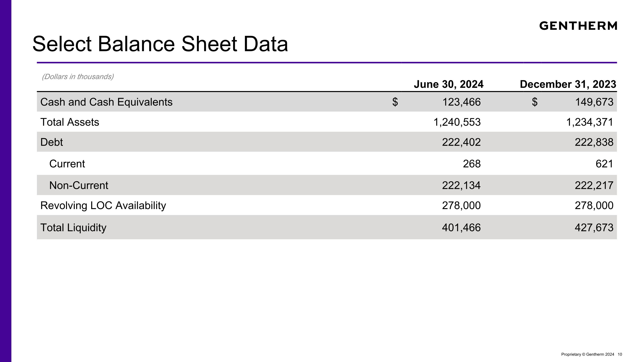Click the Proprietary Gentherm 2024 footer text
This screenshot has height=362, width=644.
point(588,354)
